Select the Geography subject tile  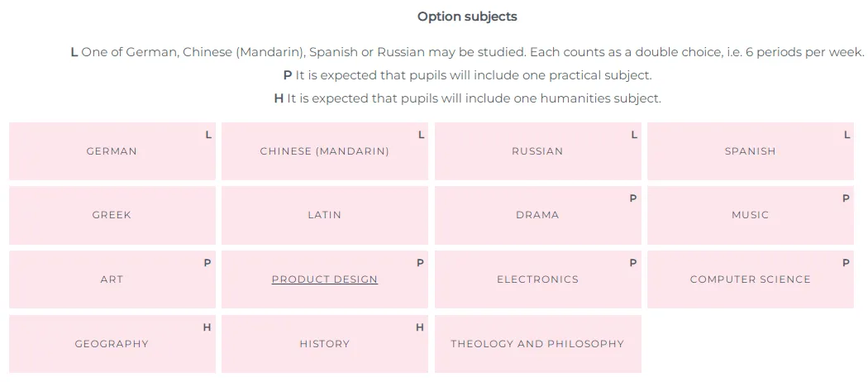(112, 344)
